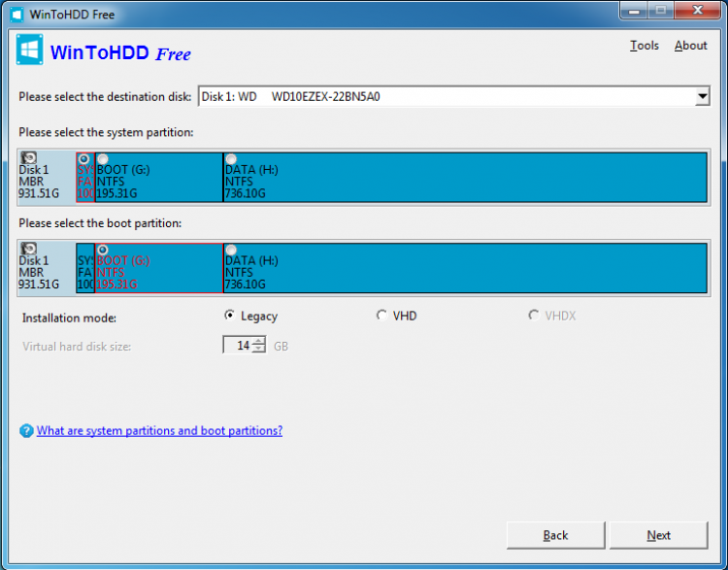Choose Legacy installation mode
The image size is (728, 570).
click(x=250, y=316)
